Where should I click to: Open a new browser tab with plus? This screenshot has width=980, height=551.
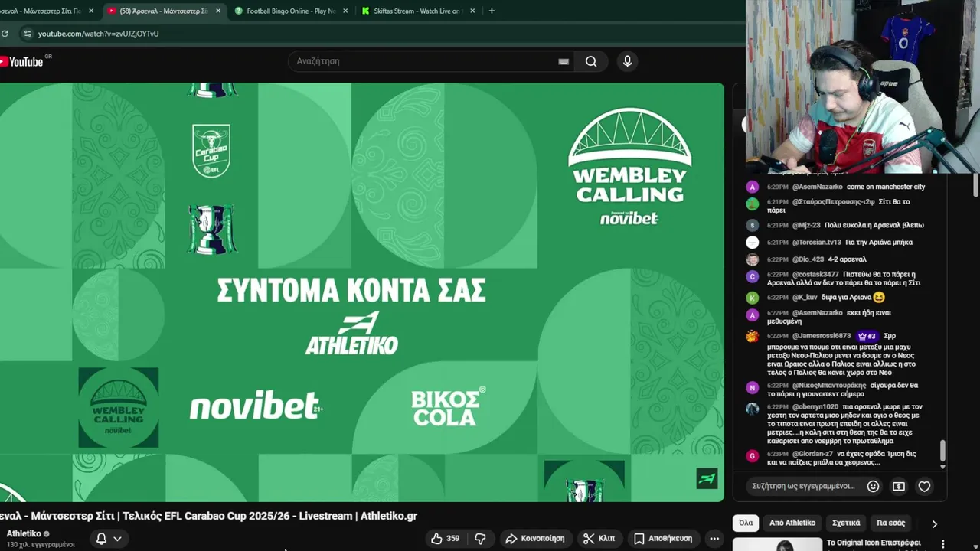pos(491,11)
